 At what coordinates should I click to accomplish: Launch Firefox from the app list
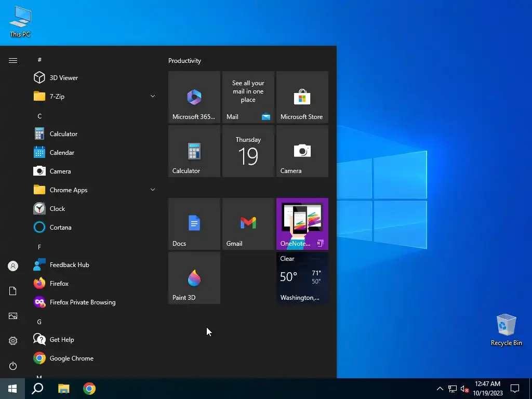click(95, 283)
